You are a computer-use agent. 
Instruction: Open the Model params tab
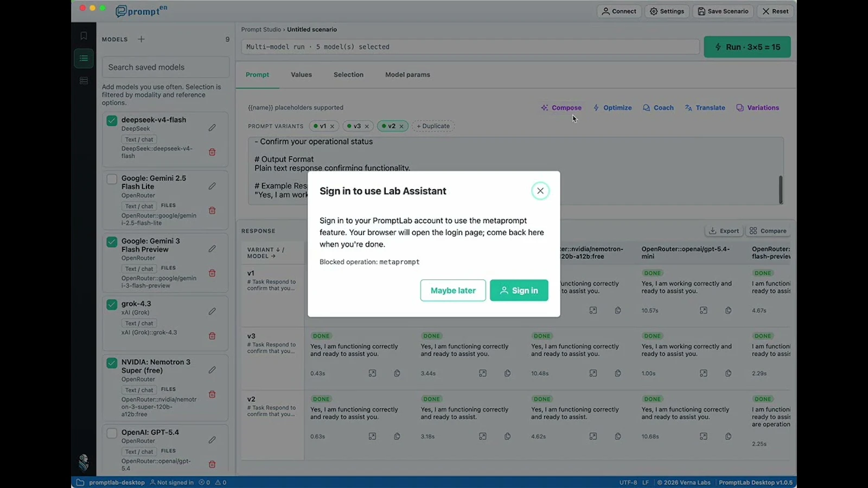[x=407, y=75]
